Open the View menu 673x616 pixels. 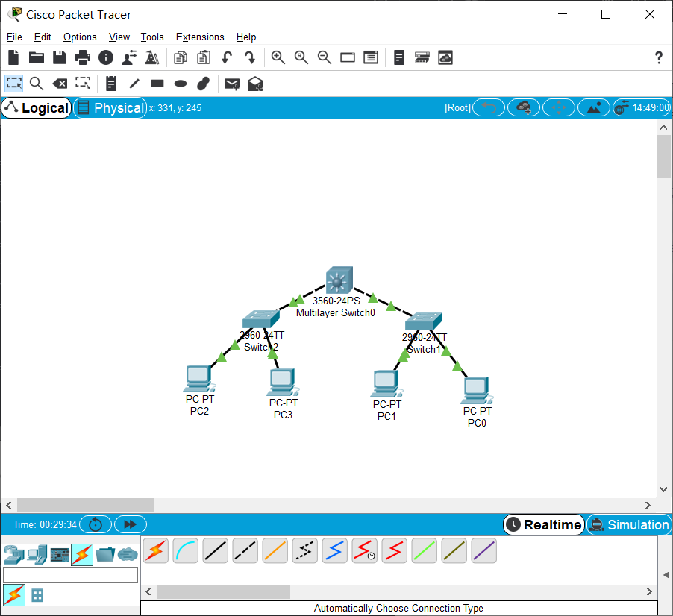pyautogui.click(x=119, y=37)
